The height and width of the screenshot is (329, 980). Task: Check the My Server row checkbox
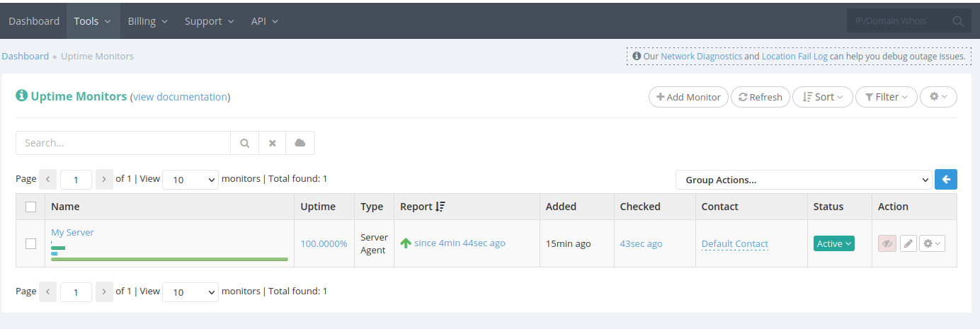[x=30, y=243]
